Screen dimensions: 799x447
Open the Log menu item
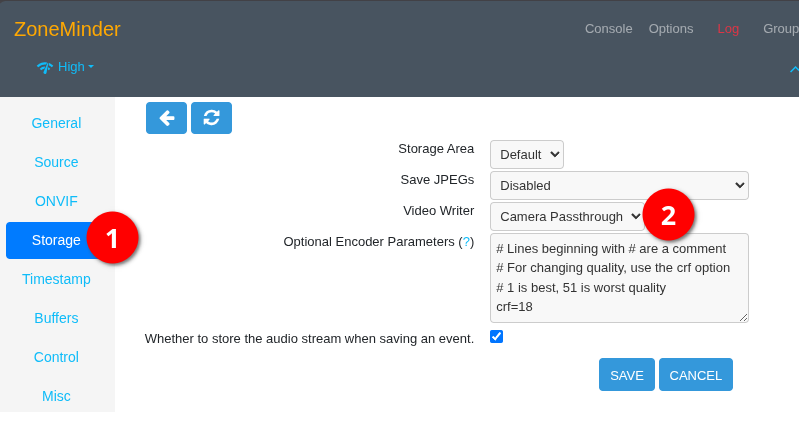tap(728, 29)
